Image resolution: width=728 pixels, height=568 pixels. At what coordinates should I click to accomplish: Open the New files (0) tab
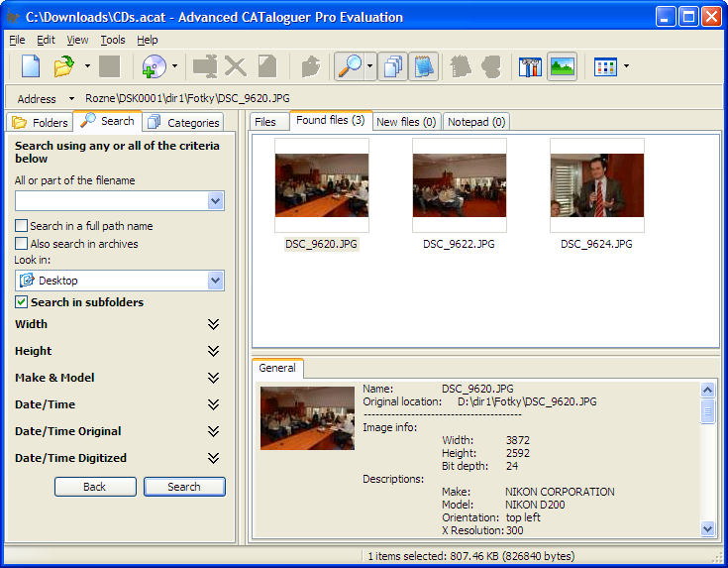[x=406, y=122]
